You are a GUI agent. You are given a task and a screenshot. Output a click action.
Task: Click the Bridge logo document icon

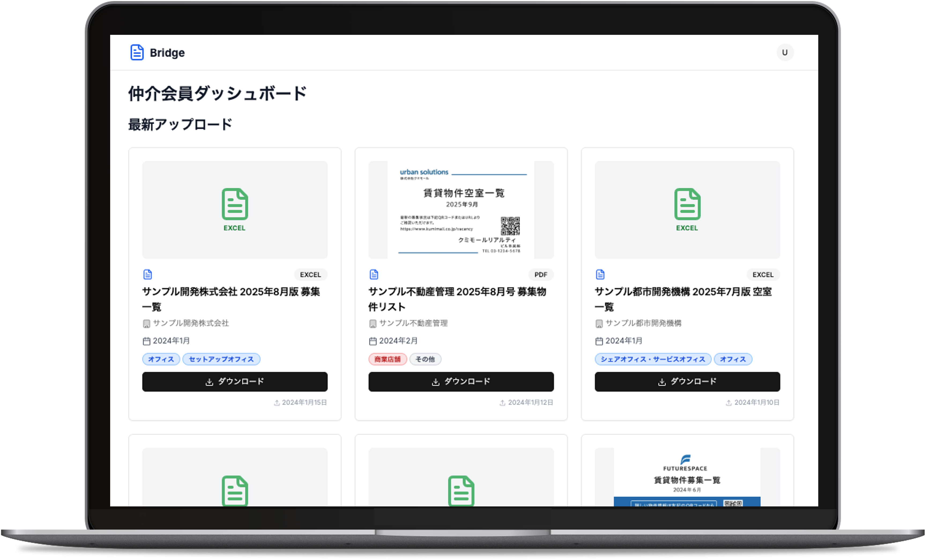(137, 53)
